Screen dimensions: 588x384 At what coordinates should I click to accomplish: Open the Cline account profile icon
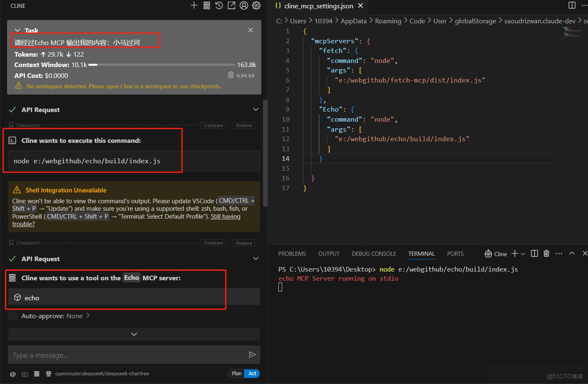[244, 5]
